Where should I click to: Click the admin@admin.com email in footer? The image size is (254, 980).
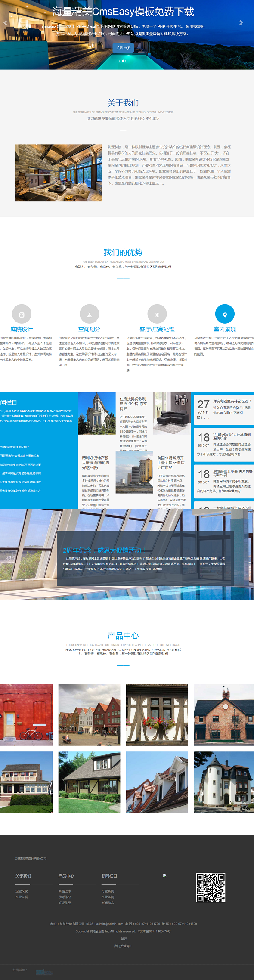110,924
